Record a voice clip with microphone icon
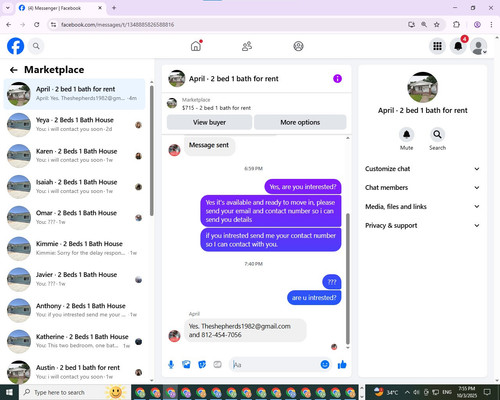 (171, 365)
